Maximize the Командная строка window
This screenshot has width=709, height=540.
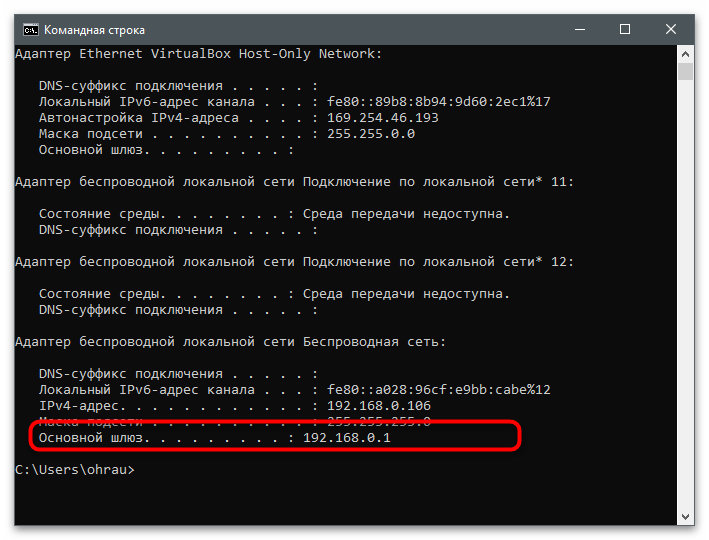pyautogui.click(x=625, y=29)
